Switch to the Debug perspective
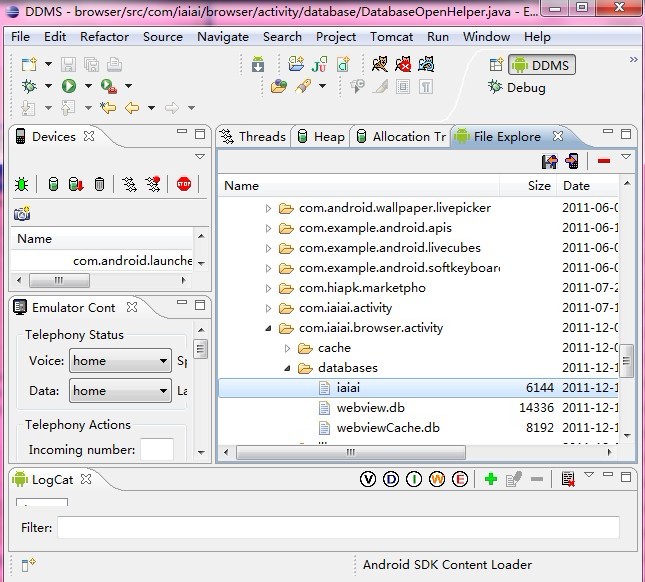The height and width of the screenshot is (582, 645). pos(517,87)
